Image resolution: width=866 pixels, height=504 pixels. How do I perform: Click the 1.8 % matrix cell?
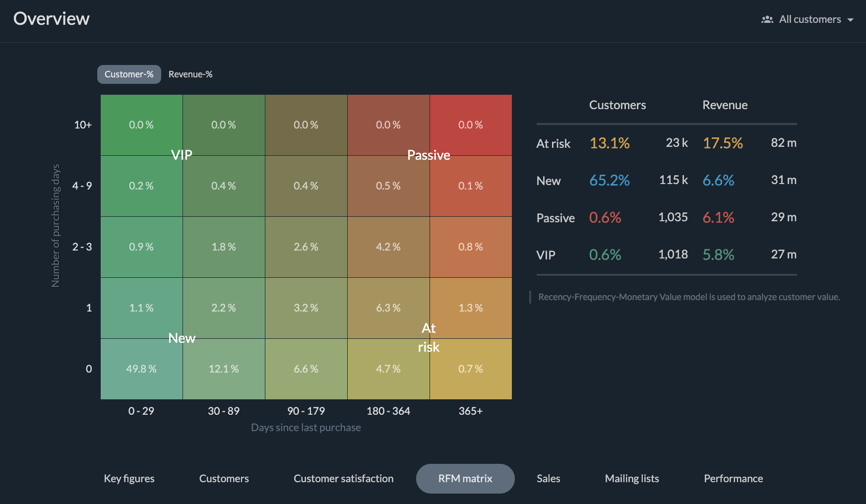(x=224, y=247)
